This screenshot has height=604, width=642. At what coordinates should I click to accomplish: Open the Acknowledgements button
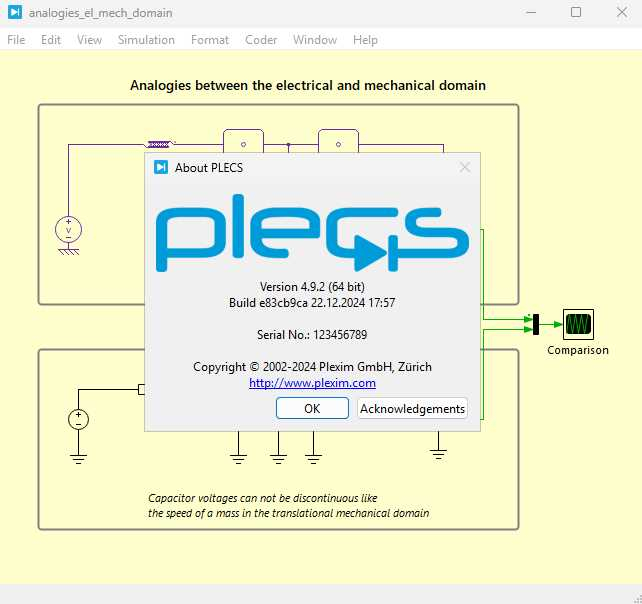click(x=412, y=408)
